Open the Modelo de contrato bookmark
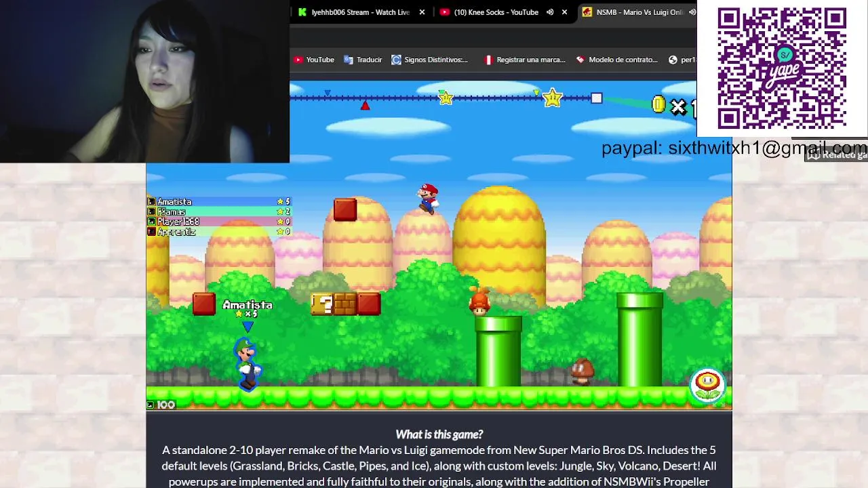Viewport: 868px width, 488px height. (x=616, y=60)
